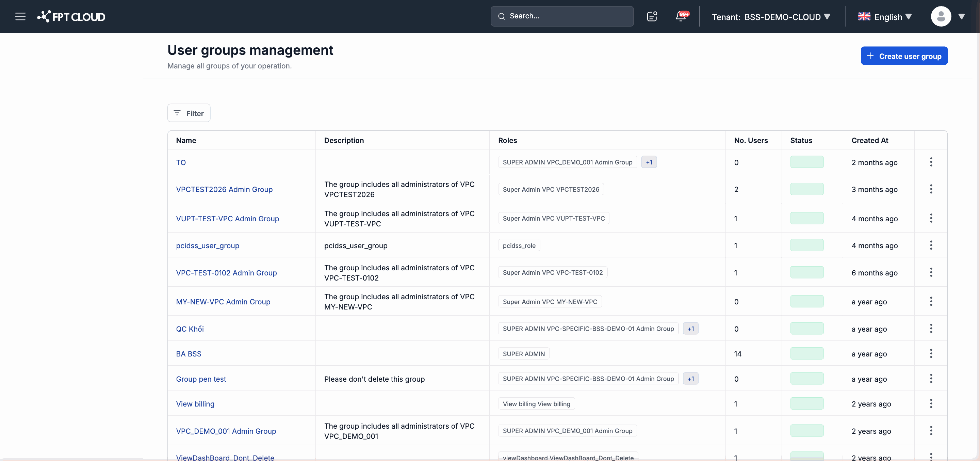Click the Created At column header
The height and width of the screenshot is (461, 980).
(x=869, y=141)
